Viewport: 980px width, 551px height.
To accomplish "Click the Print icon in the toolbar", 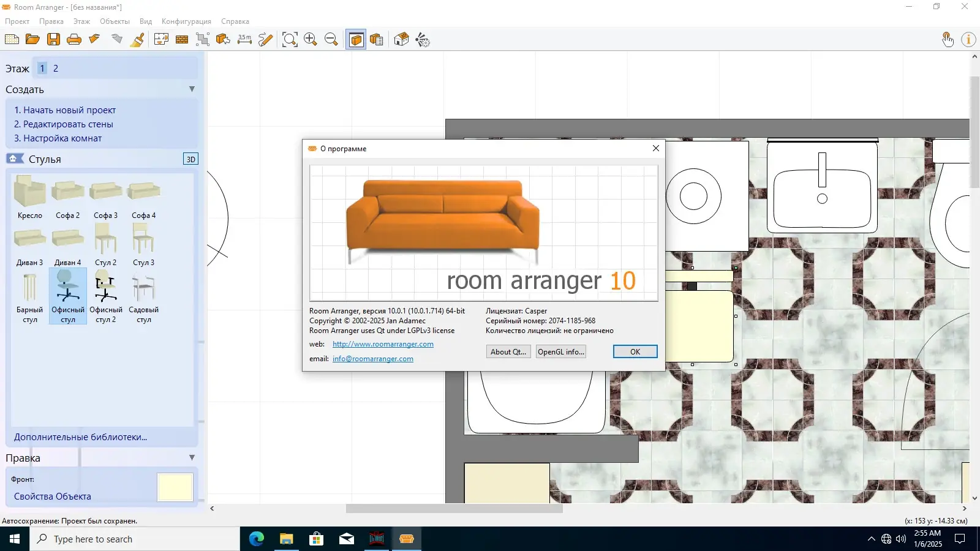I will click(x=74, y=40).
